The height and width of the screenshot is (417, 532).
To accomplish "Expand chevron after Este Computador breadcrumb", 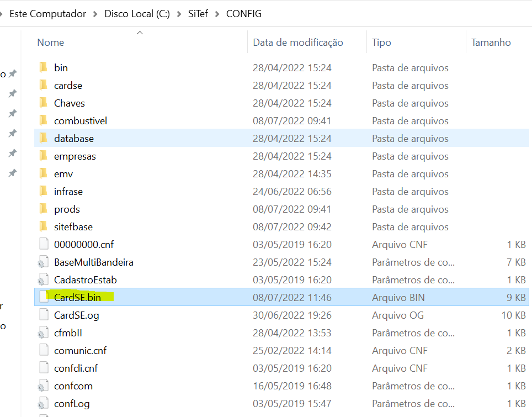I will click(x=95, y=14).
